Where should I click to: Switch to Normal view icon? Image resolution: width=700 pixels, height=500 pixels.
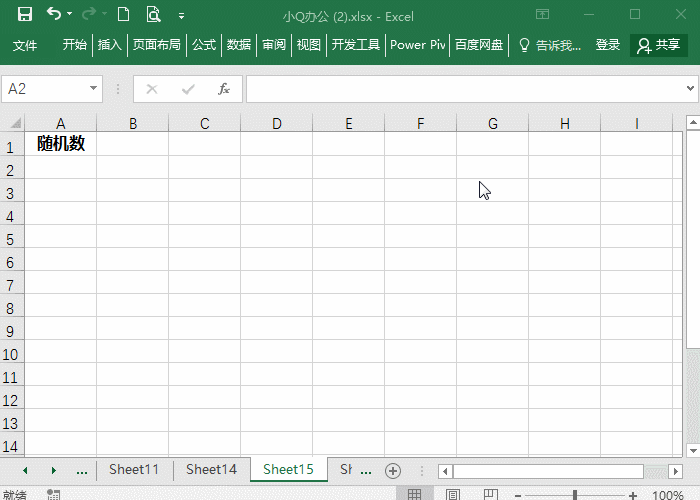coord(414,494)
